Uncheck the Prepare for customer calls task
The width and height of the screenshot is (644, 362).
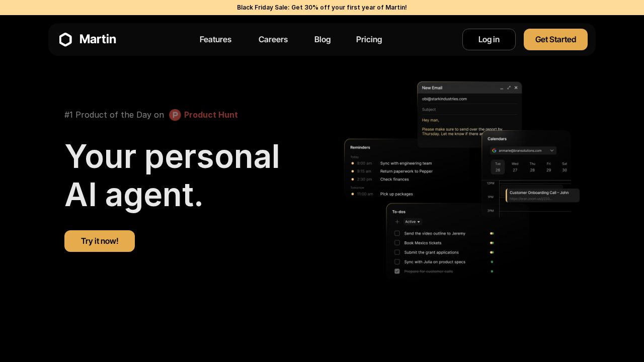tap(397, 271)
